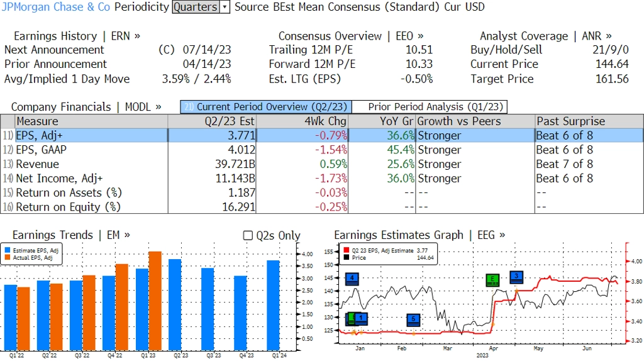644x361 pixels.
Task: Click the blue estimate bar for Q2'23
Action: pos(175,304)
